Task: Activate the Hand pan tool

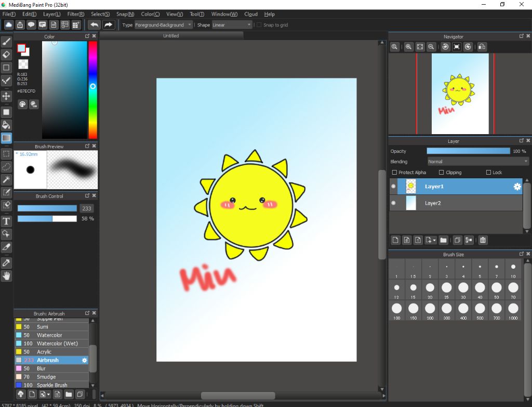Action: click(6, 276)
